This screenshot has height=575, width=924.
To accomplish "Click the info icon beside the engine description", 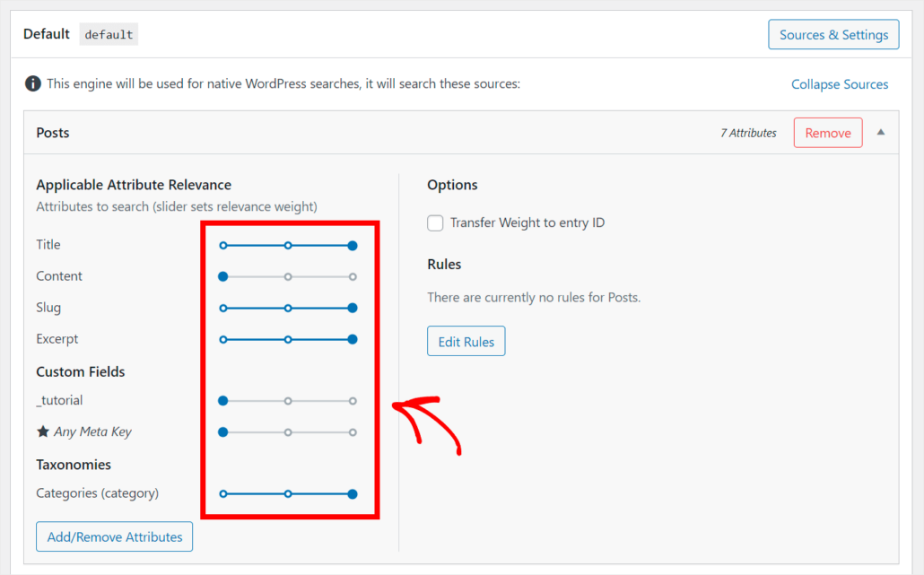I will pos(33,83).
